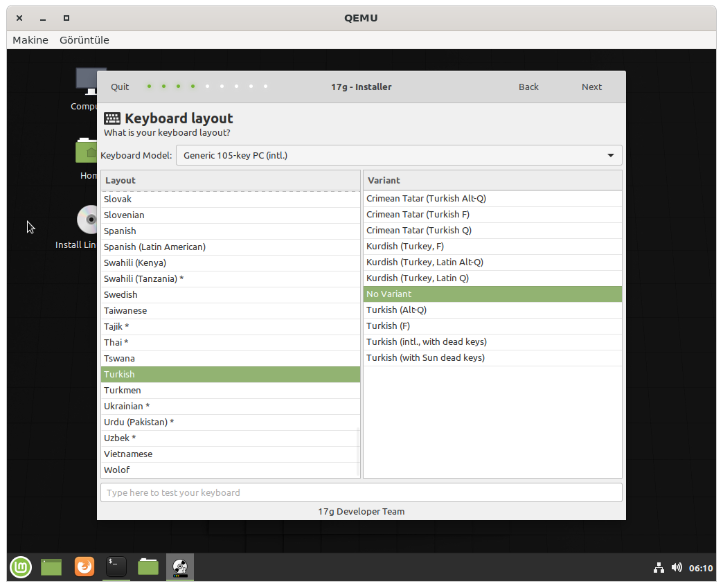Click Next to continue installation
The image size is (723, 588).
click(591, 87)
